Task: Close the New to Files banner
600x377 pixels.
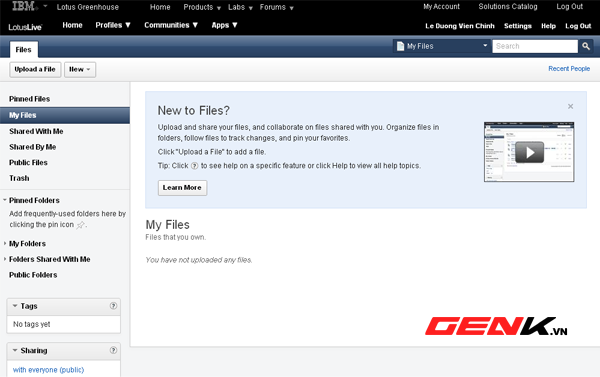Action: pyautogui.click(x=571, y=106)
